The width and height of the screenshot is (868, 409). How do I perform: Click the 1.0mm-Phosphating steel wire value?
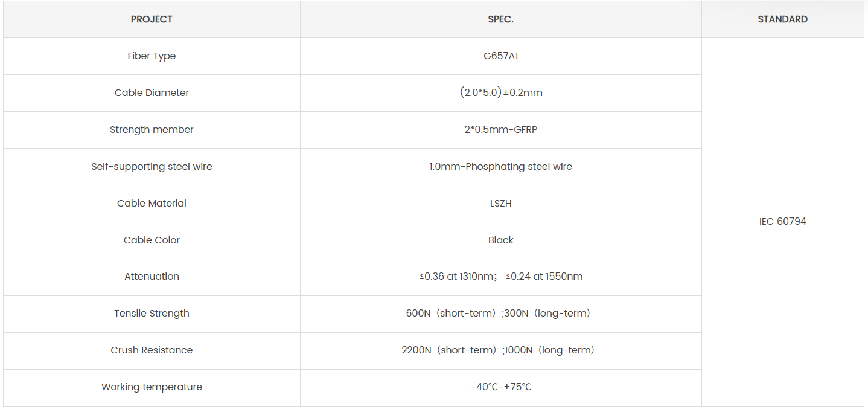500,167
